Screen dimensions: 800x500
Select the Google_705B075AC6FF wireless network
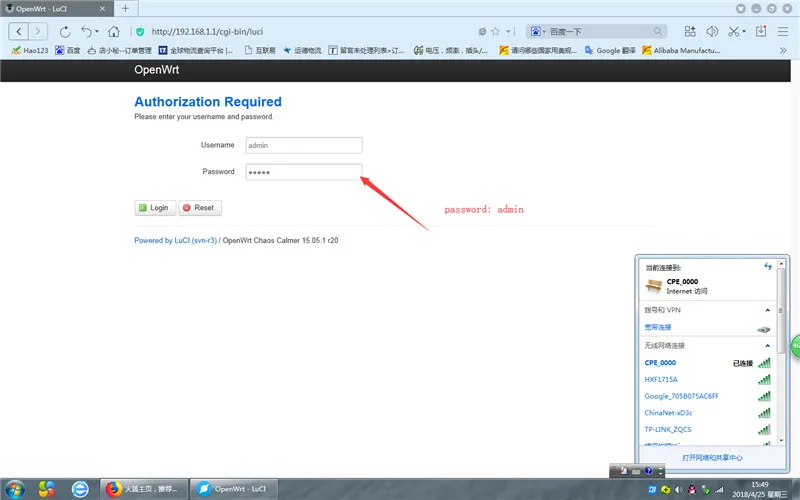click(707, 396)
